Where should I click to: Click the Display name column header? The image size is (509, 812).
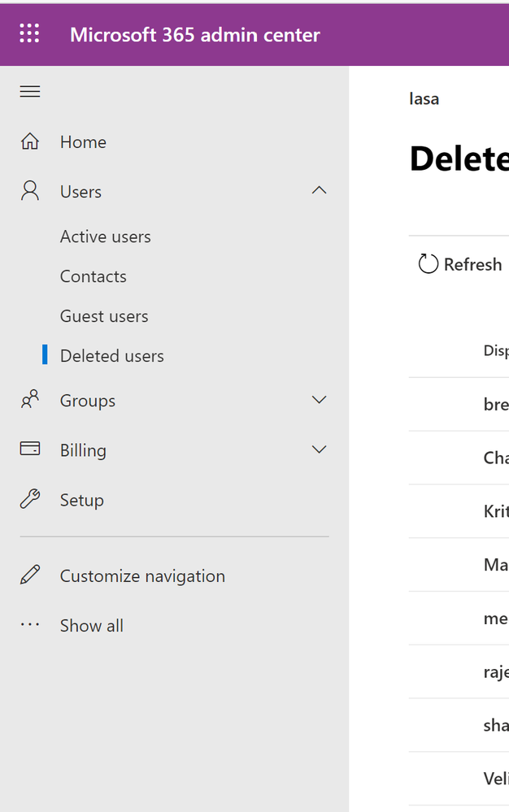pyautogui.click(x=494, y=350)
